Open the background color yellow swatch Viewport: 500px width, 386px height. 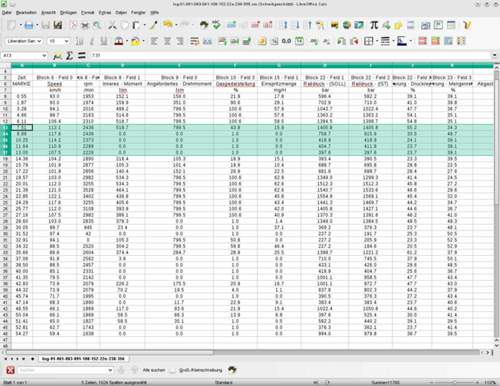click(135, 41)
